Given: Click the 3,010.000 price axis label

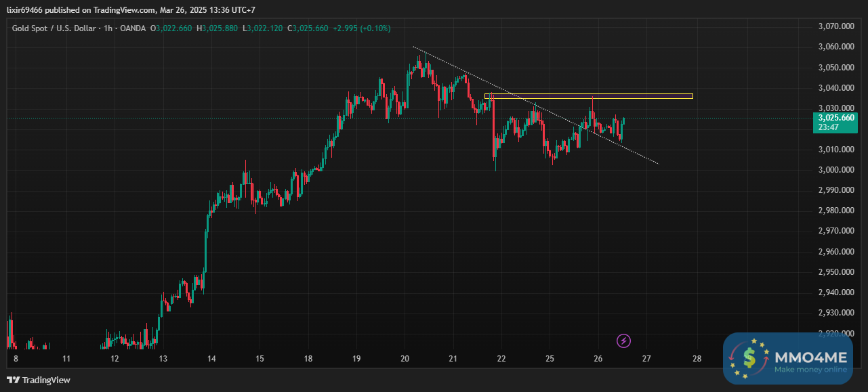Looking at the screenshot, I should click(x=835, y=150).
